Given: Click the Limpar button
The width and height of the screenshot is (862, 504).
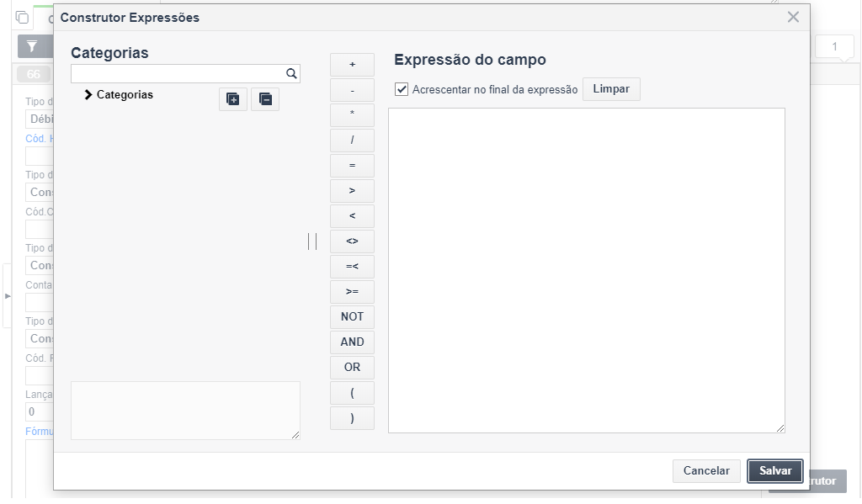Looking at the screenshot, I should (x=611, y=89).
